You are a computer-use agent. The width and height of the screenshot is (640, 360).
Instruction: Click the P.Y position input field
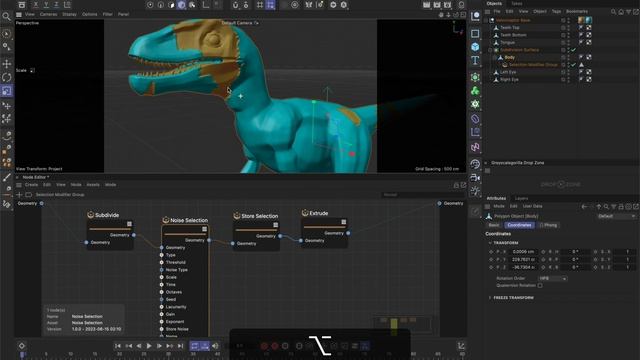coord(523,260)
